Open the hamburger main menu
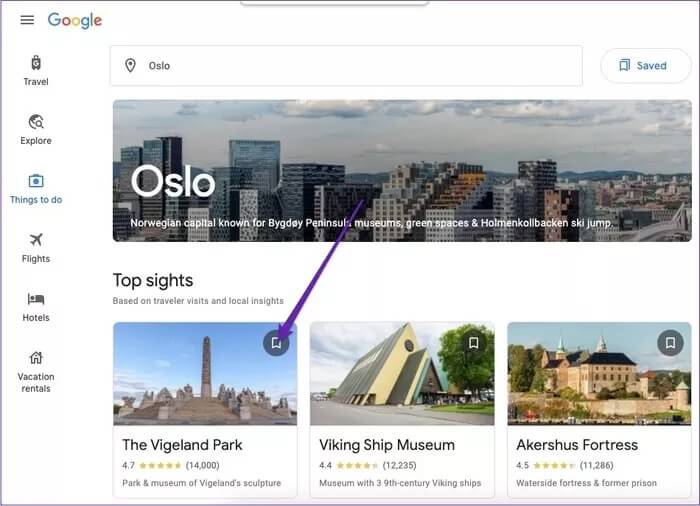 pyautogui.click(x=27, y=20)
